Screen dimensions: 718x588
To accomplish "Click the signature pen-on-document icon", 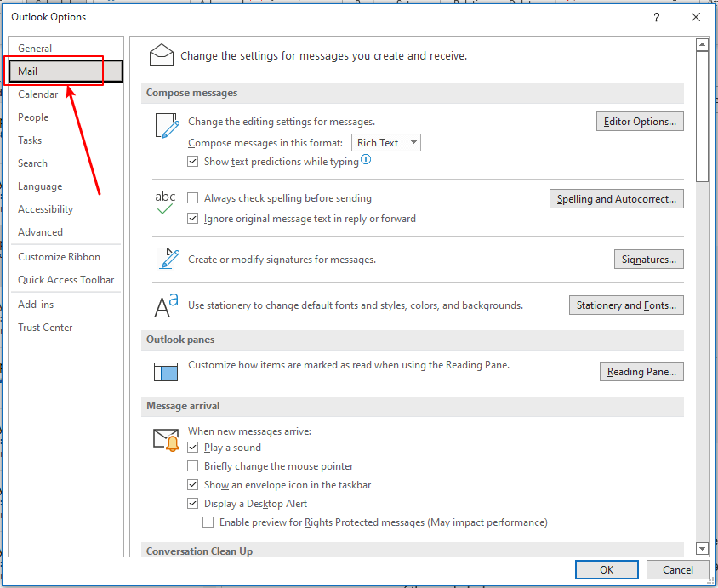I will tap(168, 260).
